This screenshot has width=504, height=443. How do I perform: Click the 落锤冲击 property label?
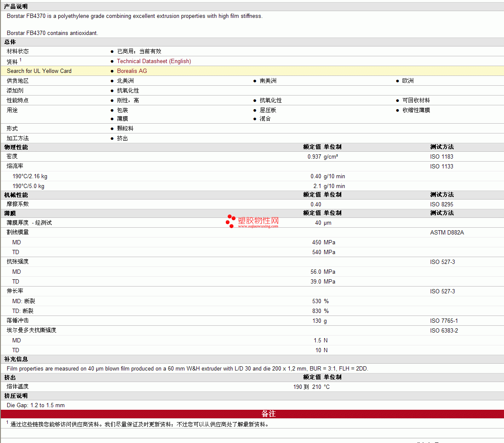pos(17,321)
